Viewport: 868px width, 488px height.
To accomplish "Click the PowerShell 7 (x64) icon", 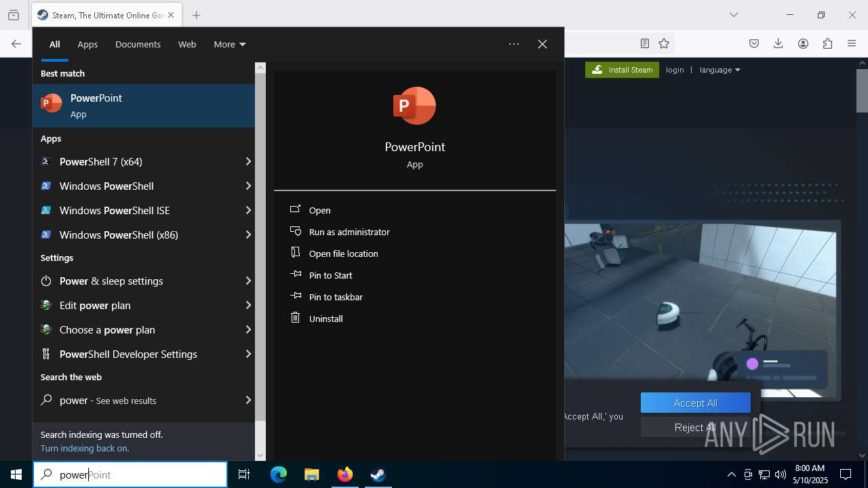I will tap(46, 161).
